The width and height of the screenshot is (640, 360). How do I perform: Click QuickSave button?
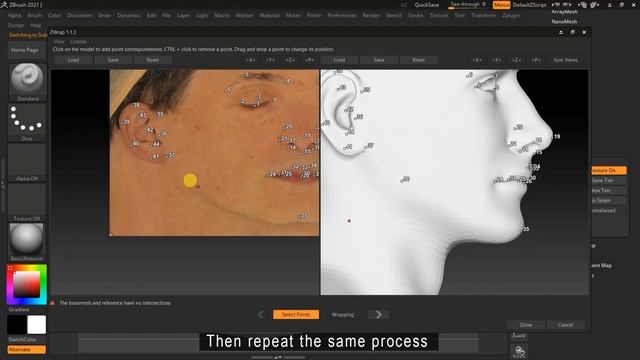pos(427,5)
